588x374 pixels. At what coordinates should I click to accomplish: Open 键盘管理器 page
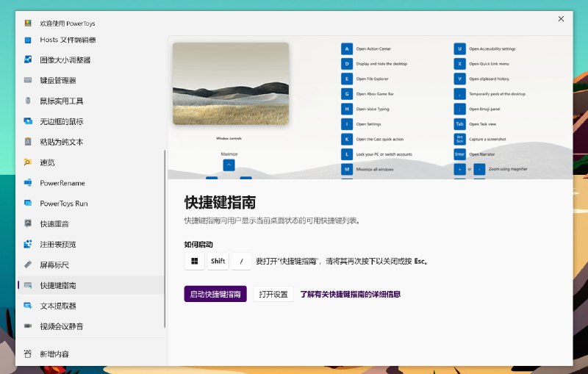pos(90,80)
